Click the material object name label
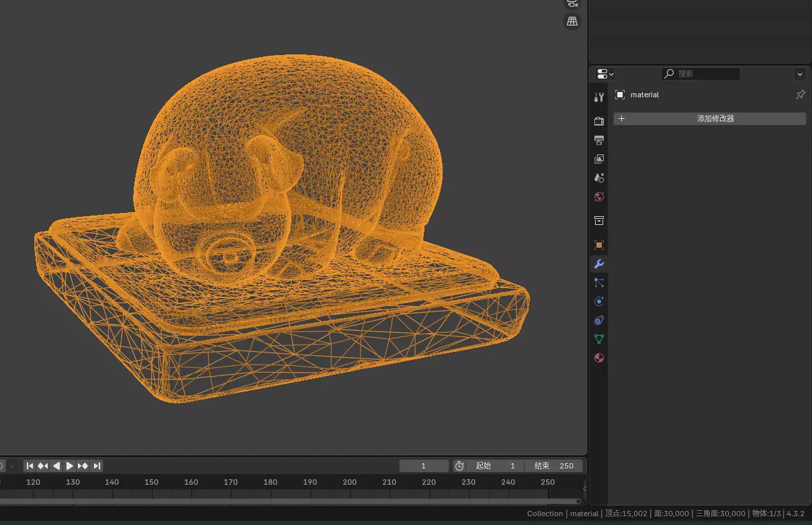The height and width of the screenshot is (525, 812). tap(644, 95)
